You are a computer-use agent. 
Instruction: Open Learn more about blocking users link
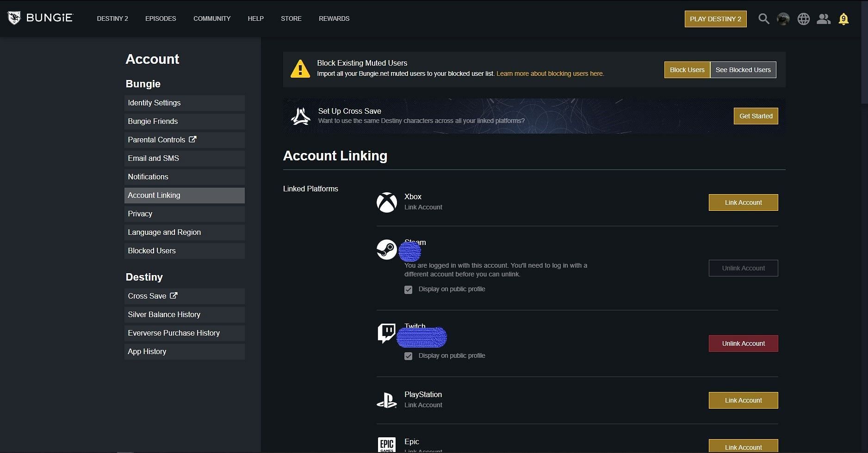tap(550, 73)
